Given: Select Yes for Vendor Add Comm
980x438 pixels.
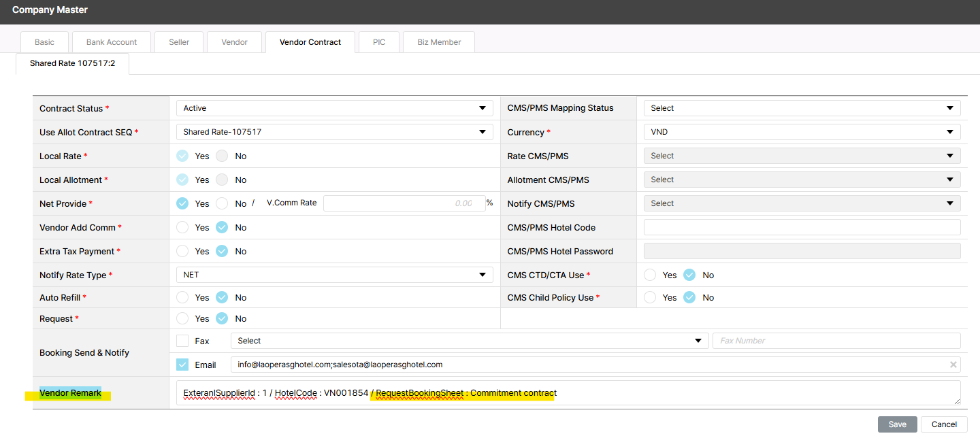Looking at the screenshot, I should [182, 227].
